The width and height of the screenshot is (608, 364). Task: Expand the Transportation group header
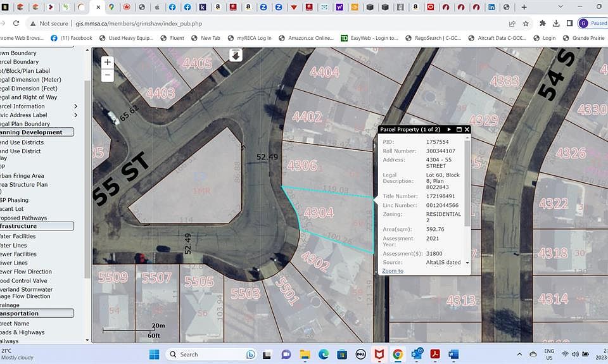tap(37, 313)
